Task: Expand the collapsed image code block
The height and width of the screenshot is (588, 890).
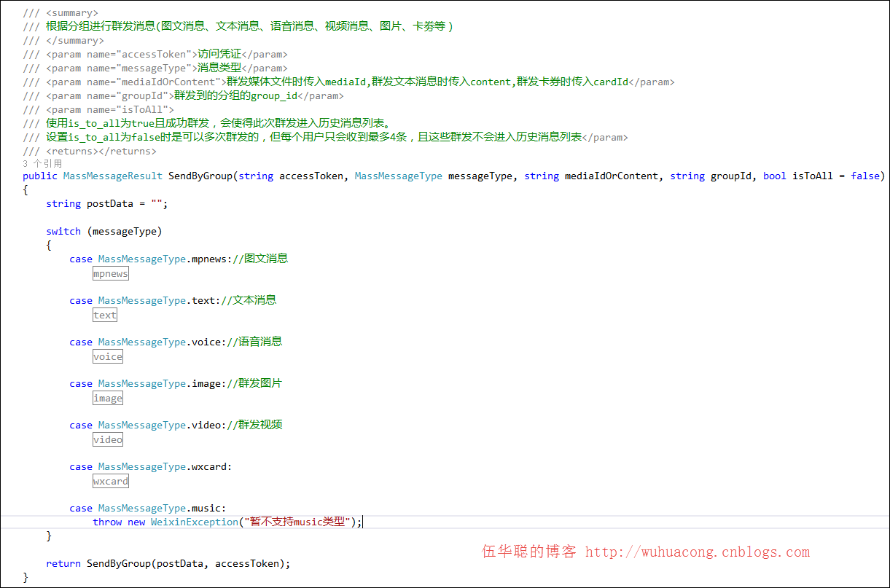Action: point(108,398)
